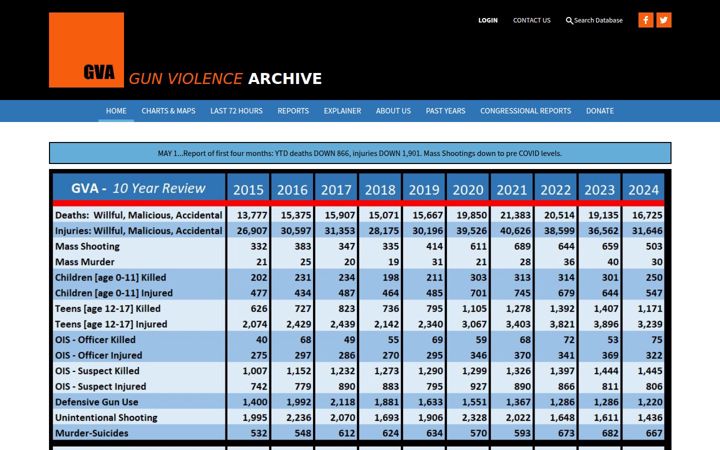Screen dimensions: 720x450
Task: Click the 1,992 defensive gun use value
Action: click(x=298, y=403)
